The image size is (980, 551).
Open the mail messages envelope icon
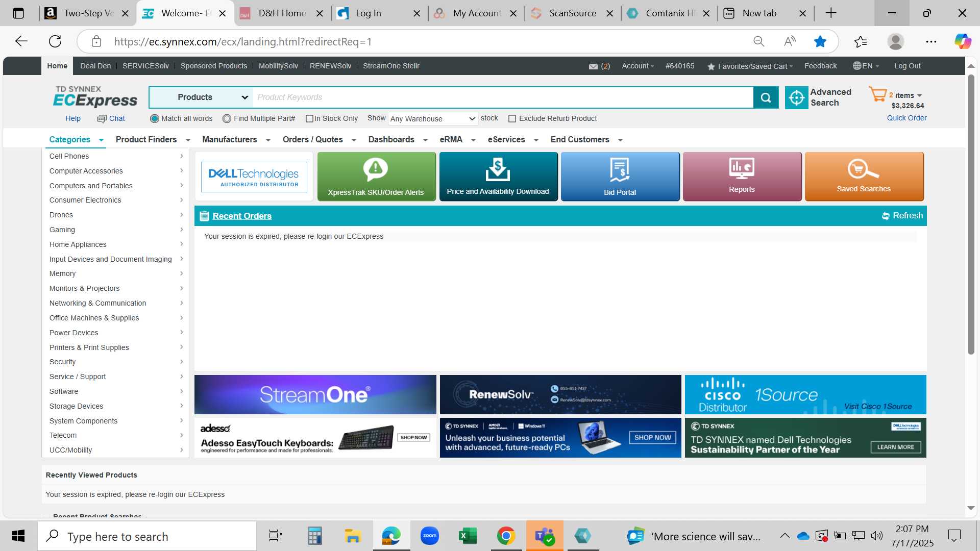(593, 66)
